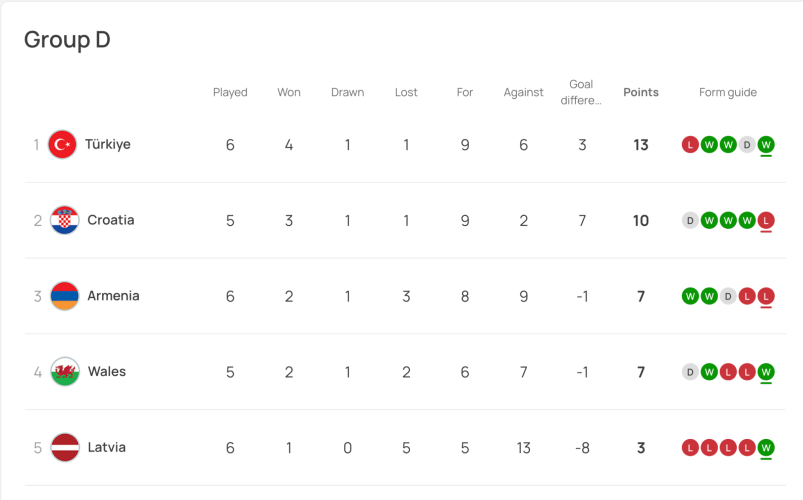Click the Armenia flag icon

(x=65, y=296)
